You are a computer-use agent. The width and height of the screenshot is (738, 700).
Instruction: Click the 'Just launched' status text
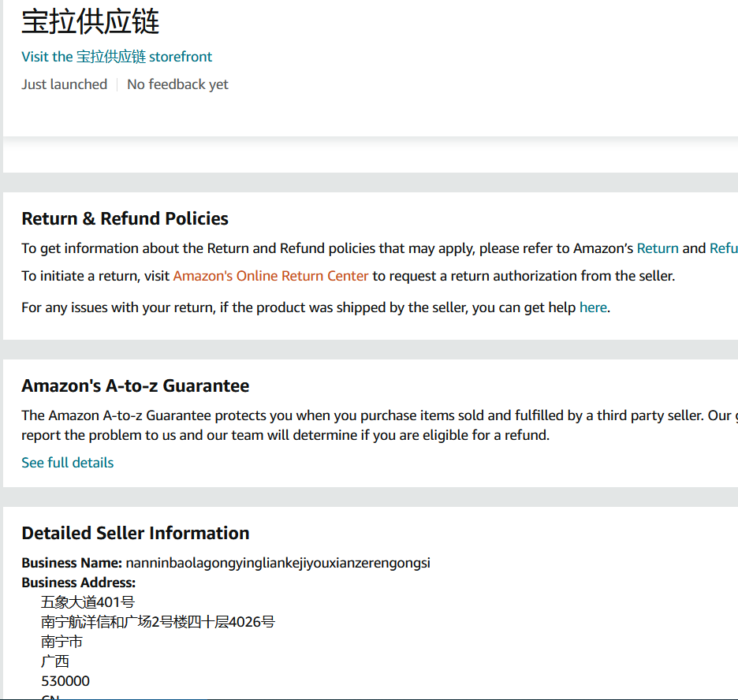65,84
